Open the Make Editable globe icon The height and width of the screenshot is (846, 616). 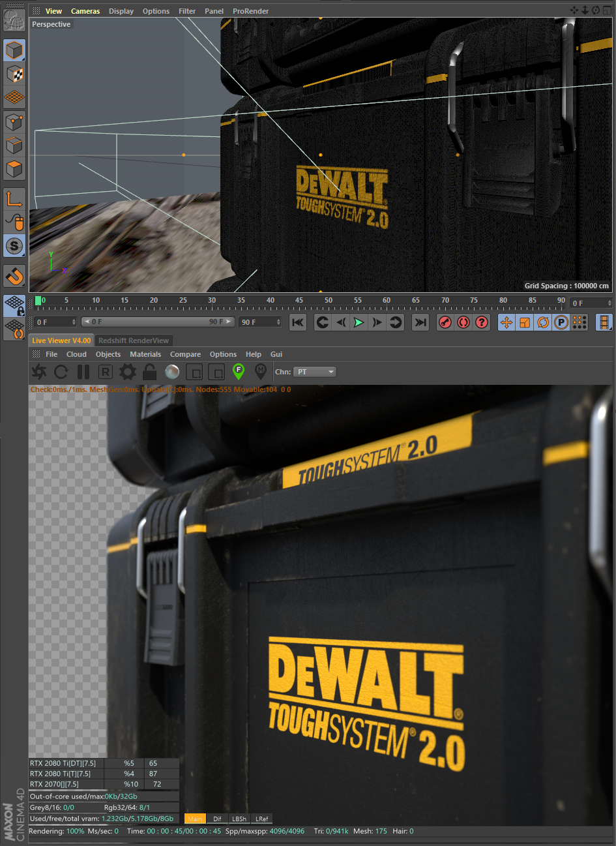click(14, 21)
